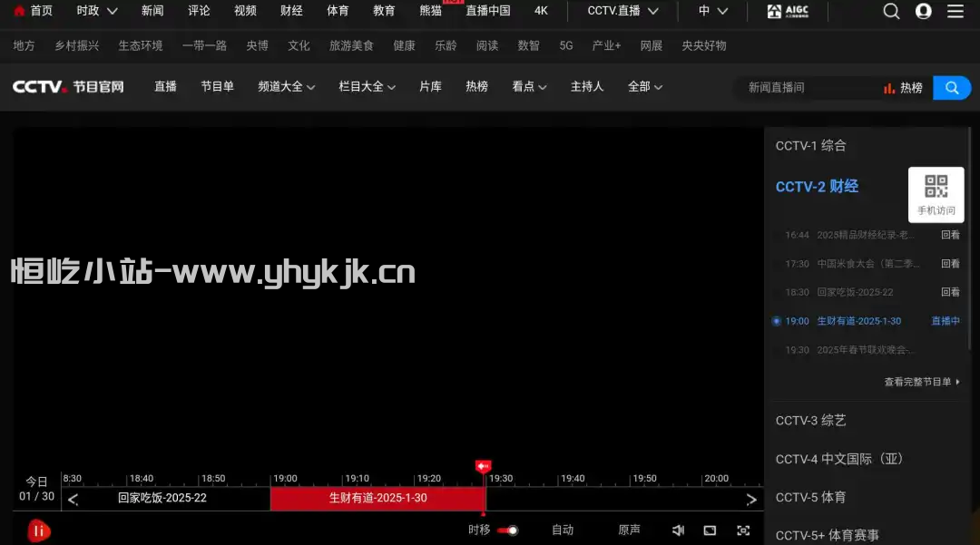Go to 首页 home icon

pos(19,11)
